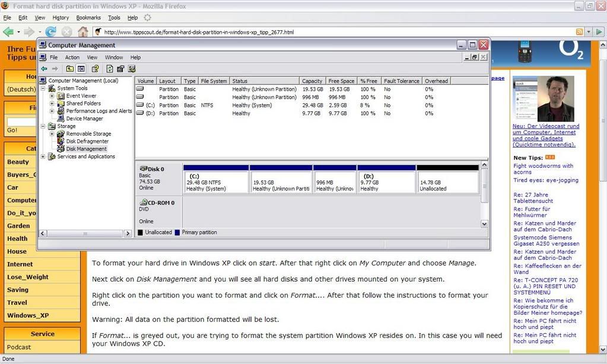Go back with Firefox's green back arrow

pyautogui.click(x=8, y=32)
